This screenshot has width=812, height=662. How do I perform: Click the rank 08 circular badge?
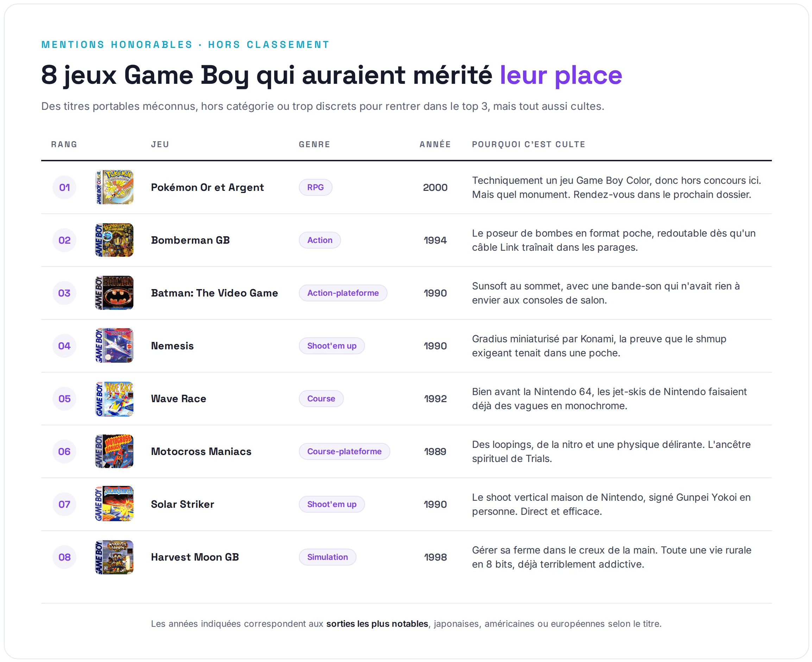point(64,557)
